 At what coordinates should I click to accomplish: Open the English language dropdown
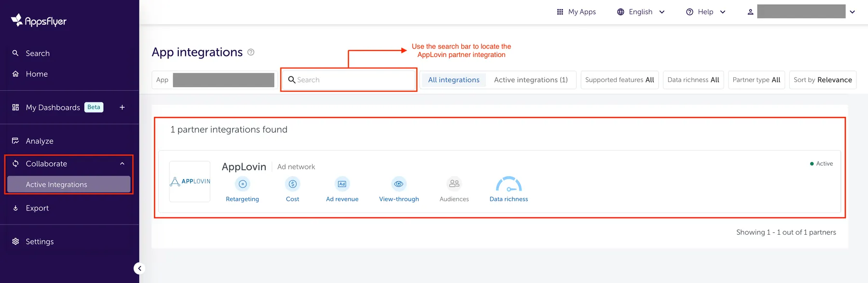[x=641, y=12]
